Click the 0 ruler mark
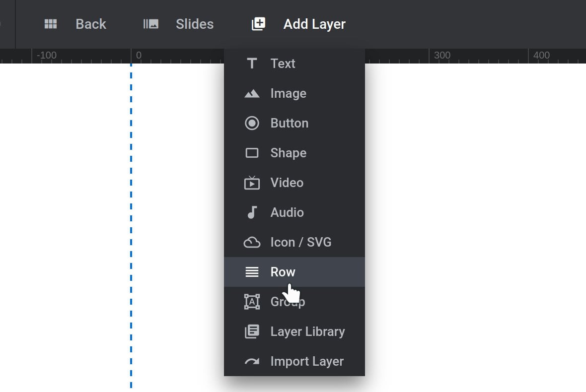The height and width of the screenshot is (392, 586). [139, 55]
